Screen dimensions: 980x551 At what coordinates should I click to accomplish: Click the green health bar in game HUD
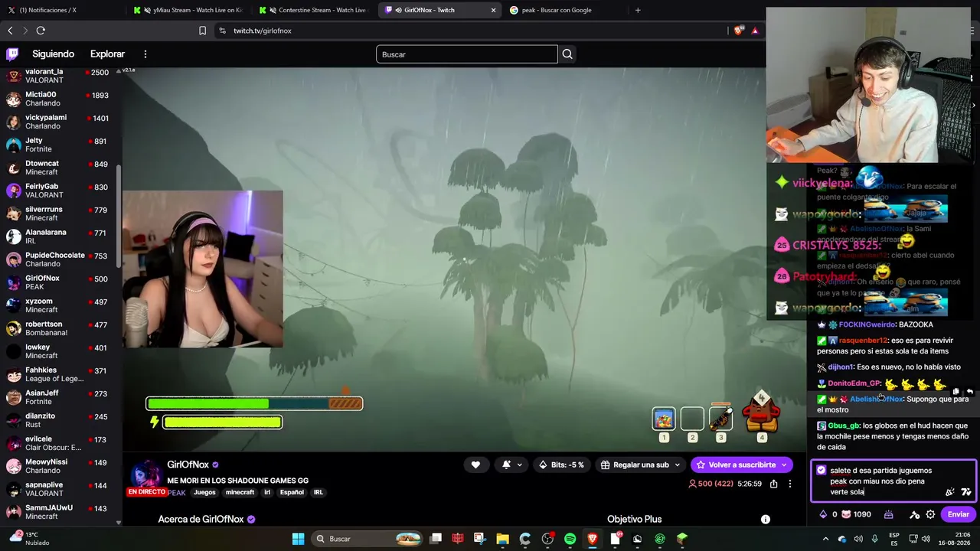[x=207, y=403]
